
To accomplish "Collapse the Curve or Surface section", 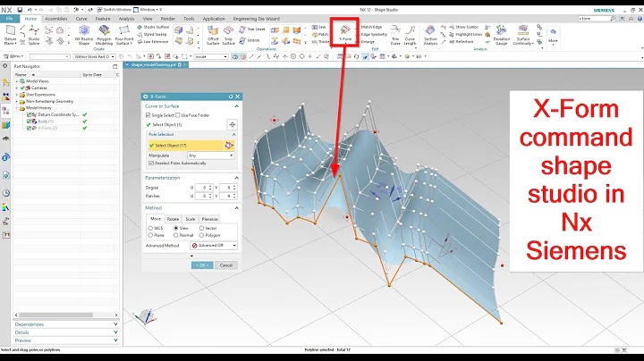I will 236,106.
